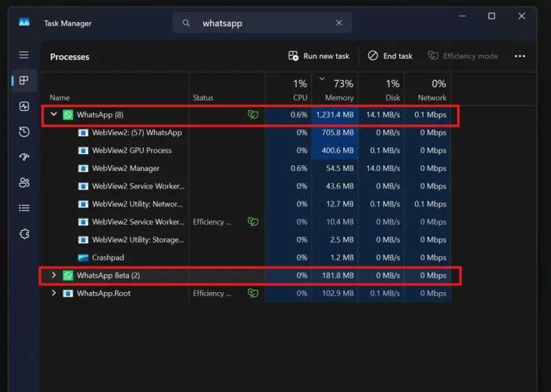Screen dimensions: 551x392
Task: Open the Services page in sidebar
Action: click(x=24, y=234)
